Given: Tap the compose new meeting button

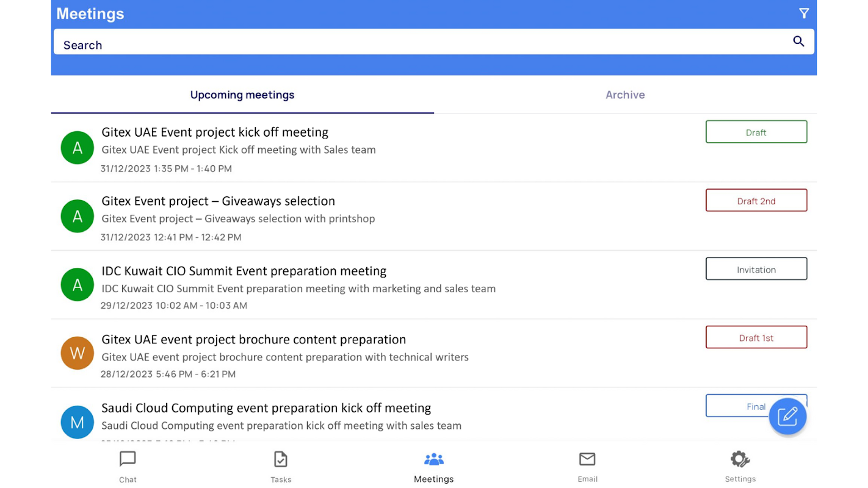Looking at the screenshot, I should click(787, 416).
